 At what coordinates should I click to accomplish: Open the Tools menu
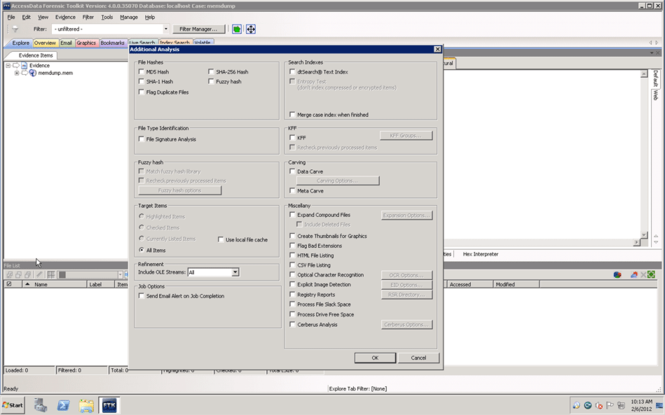[x=107, y=17]
